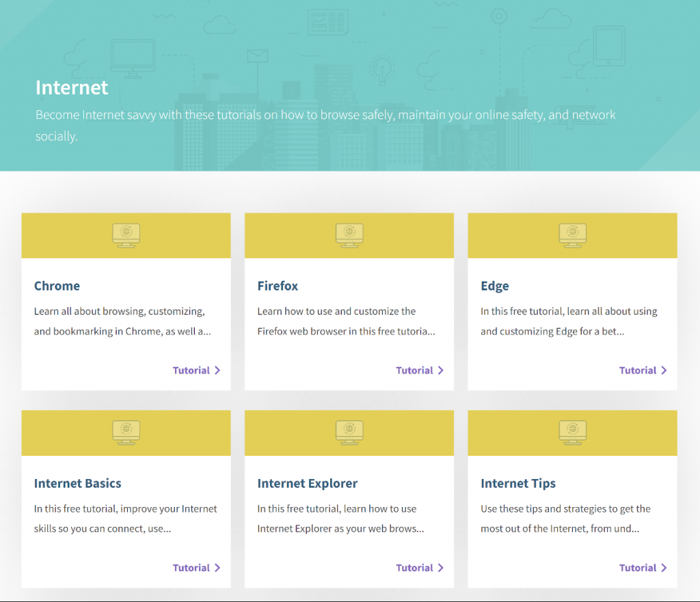Click the monitor icon on Chrome card

pos(126,234)
